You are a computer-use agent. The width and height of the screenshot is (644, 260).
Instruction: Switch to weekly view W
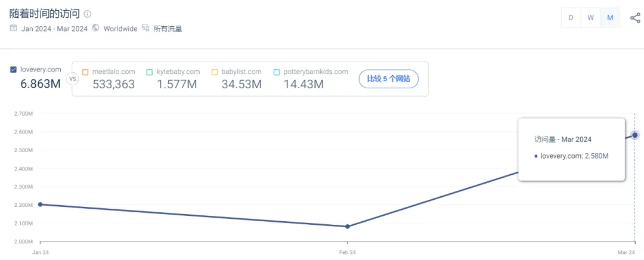[x=590, y=17]
